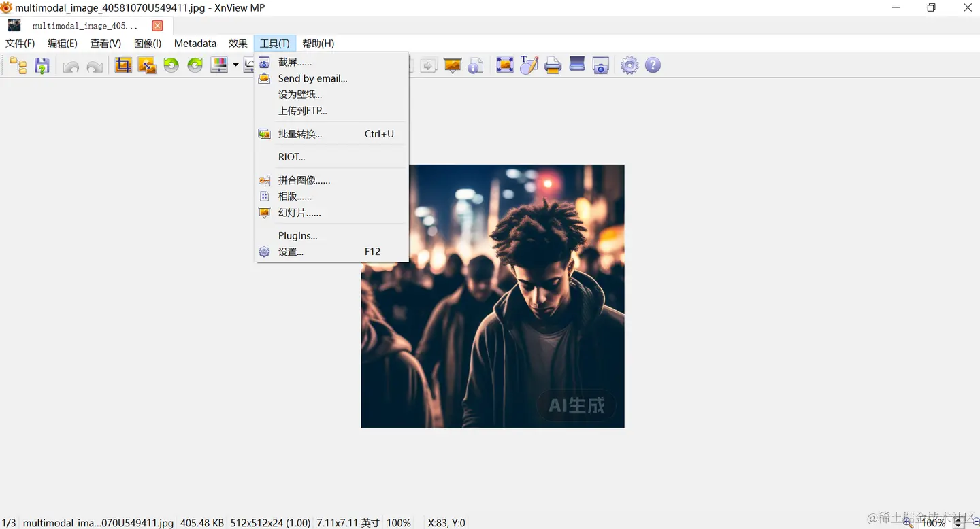Click the screen capture camera toolbar icon
This screenshot has width=980, height=529.
[601, 65]
